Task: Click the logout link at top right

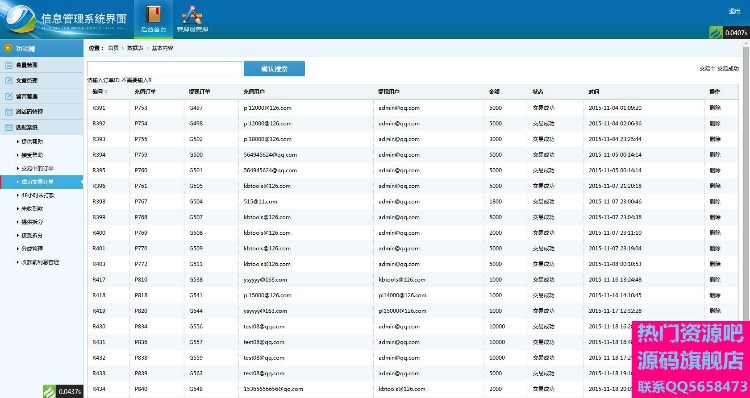Action: pos(734,11)
